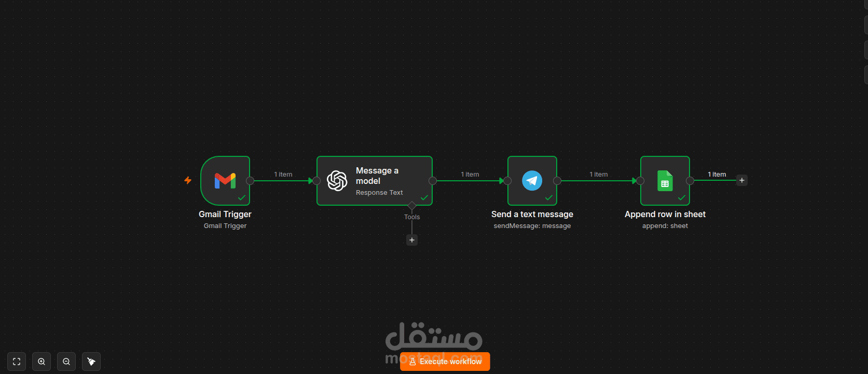
Task: Fit workflow to view with zoom-to-fit icon
Action: pyautogui.click(x=17, y=362)
